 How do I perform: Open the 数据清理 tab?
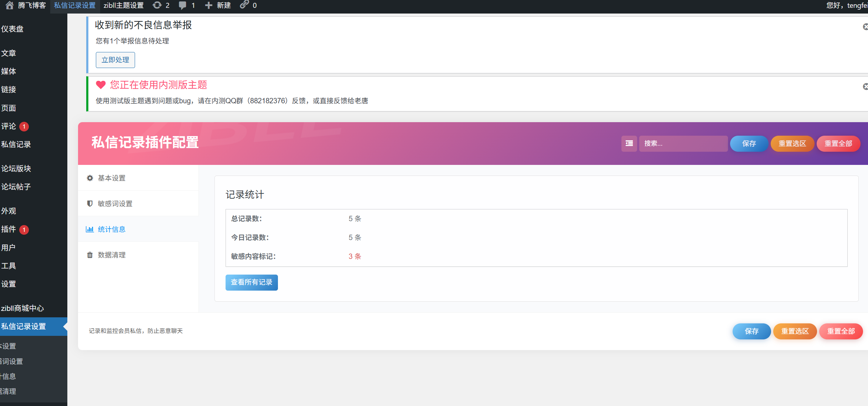tap(111, 255)
